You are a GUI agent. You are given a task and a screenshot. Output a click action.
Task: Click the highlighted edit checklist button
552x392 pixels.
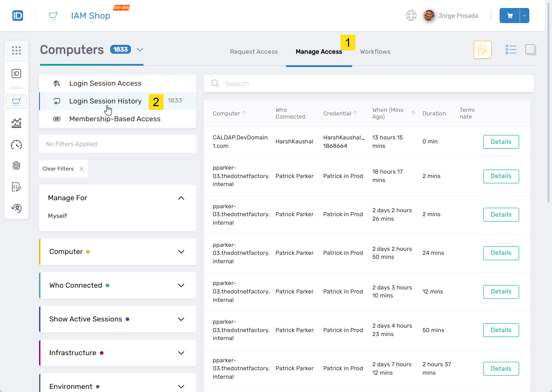[x=482, y=50]
